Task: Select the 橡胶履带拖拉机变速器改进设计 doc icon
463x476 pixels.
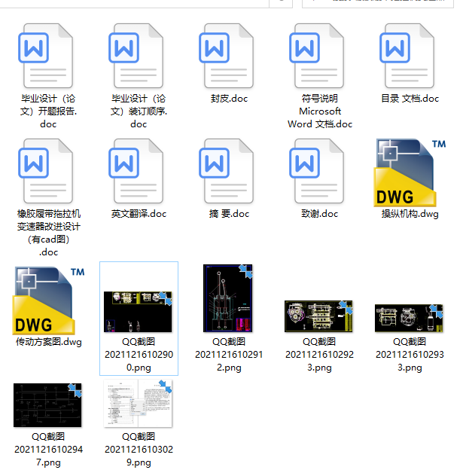Action: pyautogui.click(x=45, y=171)
